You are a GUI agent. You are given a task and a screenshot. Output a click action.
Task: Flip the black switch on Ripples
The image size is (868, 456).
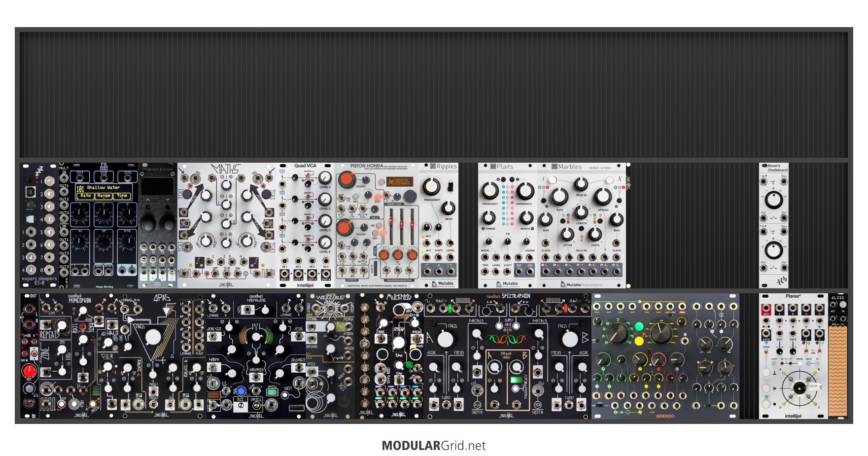pyautogui.click(x=450, y=187)
